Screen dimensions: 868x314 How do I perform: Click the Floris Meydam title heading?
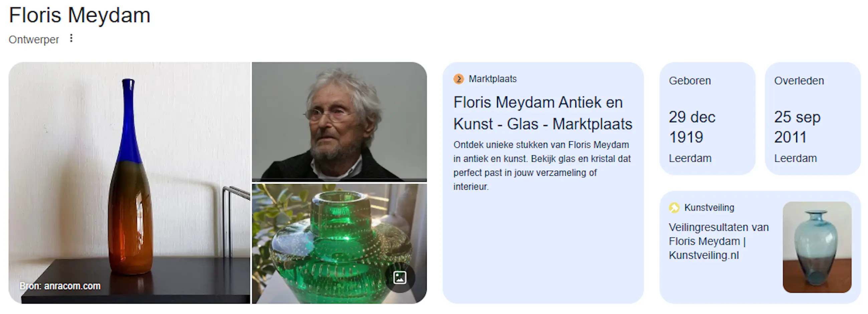(79, 15)
